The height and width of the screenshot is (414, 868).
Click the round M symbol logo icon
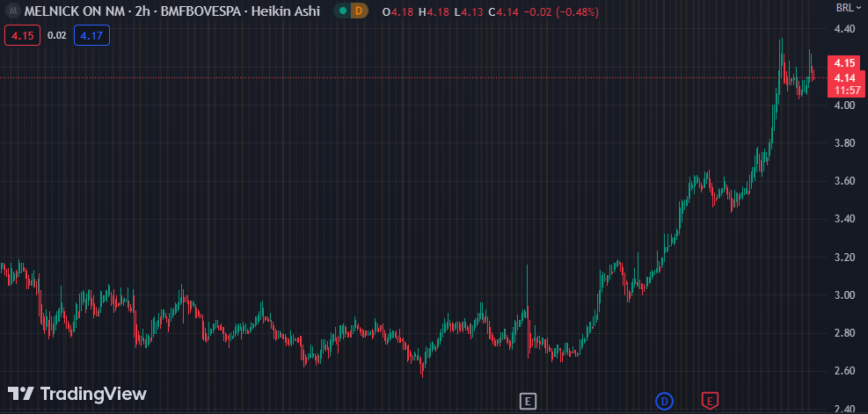[12, 11]
